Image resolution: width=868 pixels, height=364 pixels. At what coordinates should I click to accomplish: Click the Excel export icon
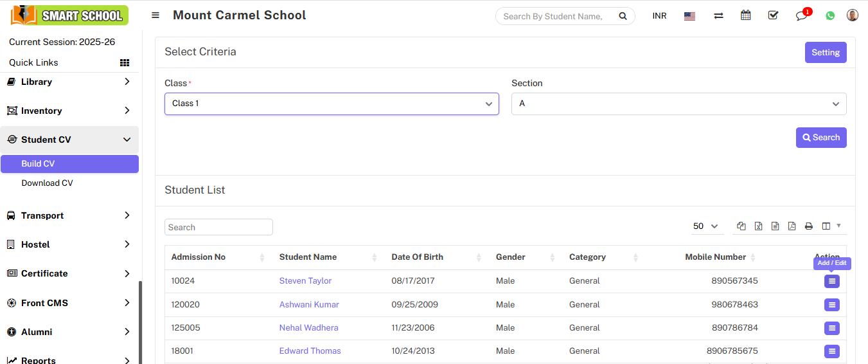(x=758, y=226)
